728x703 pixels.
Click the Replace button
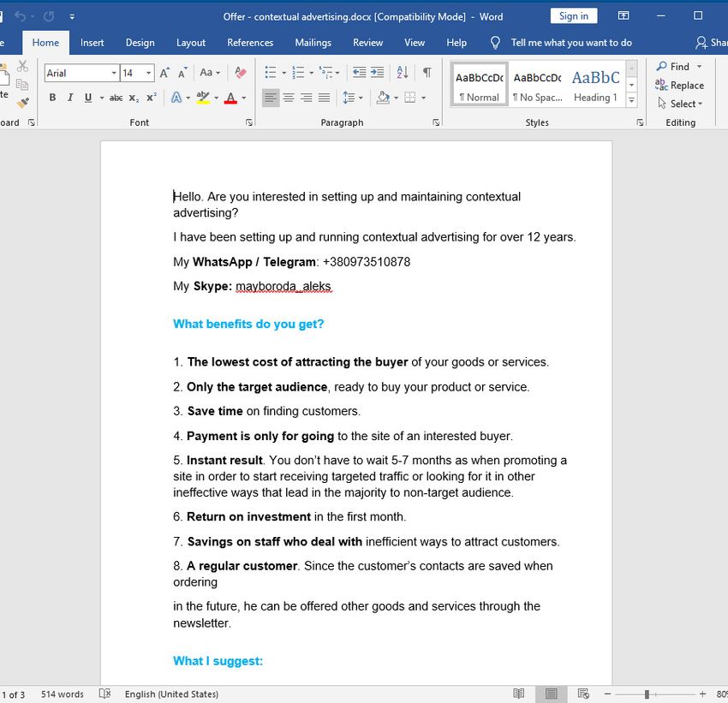tap(680, 85)
